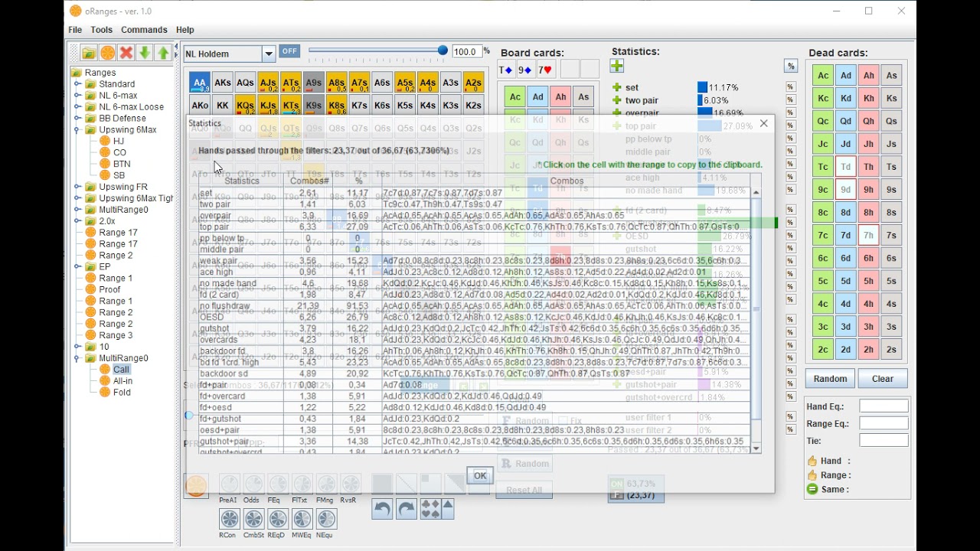Viewport: 980px width, 551px height.
Task: Click the new folder icon in the toolbar
Action: pos(90,53)
